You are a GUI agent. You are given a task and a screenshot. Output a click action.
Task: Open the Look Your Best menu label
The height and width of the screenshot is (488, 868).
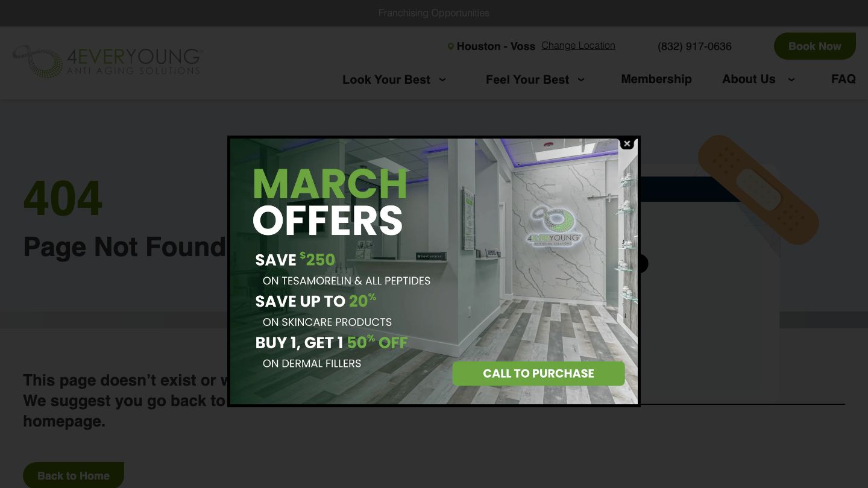[x=386, y=80]
